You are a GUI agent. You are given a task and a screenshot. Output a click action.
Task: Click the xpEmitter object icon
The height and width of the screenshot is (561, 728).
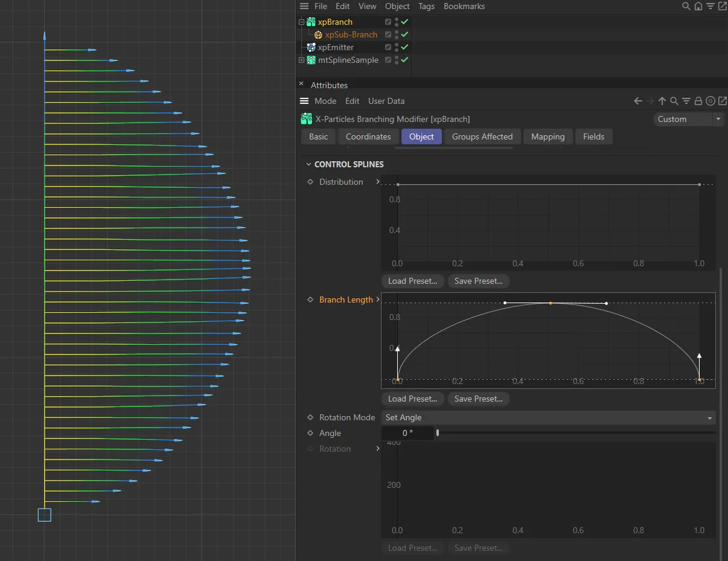tap(311, 47)
